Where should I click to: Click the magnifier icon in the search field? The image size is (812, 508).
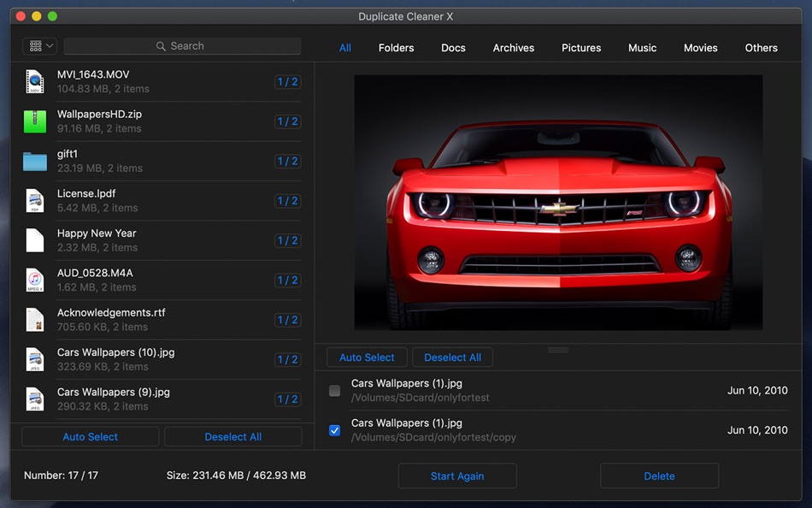click(x=161, y=46)
